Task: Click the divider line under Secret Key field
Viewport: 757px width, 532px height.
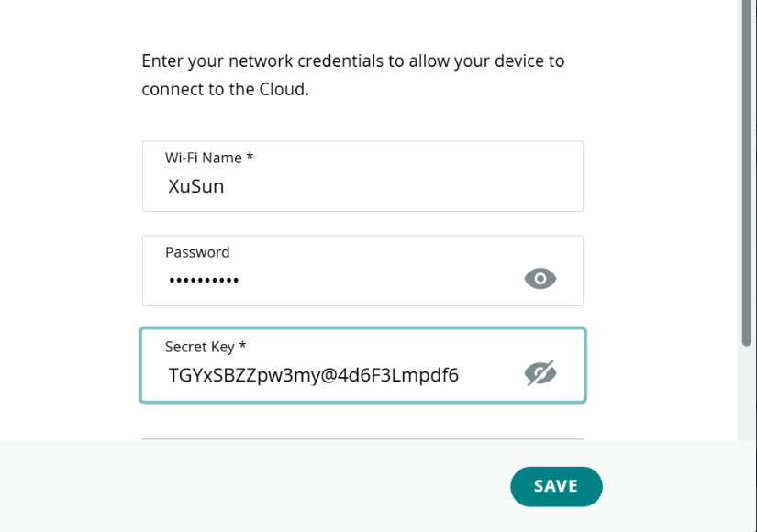Action: click(362, 438)
